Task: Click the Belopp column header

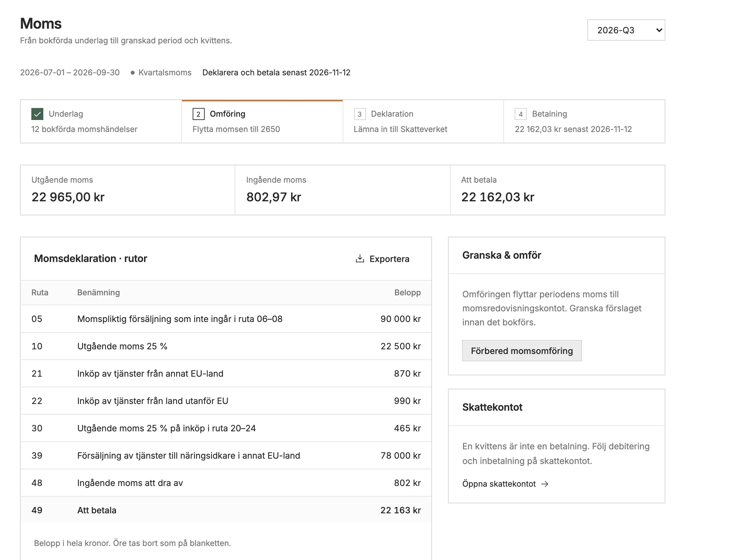Action: 407,292
